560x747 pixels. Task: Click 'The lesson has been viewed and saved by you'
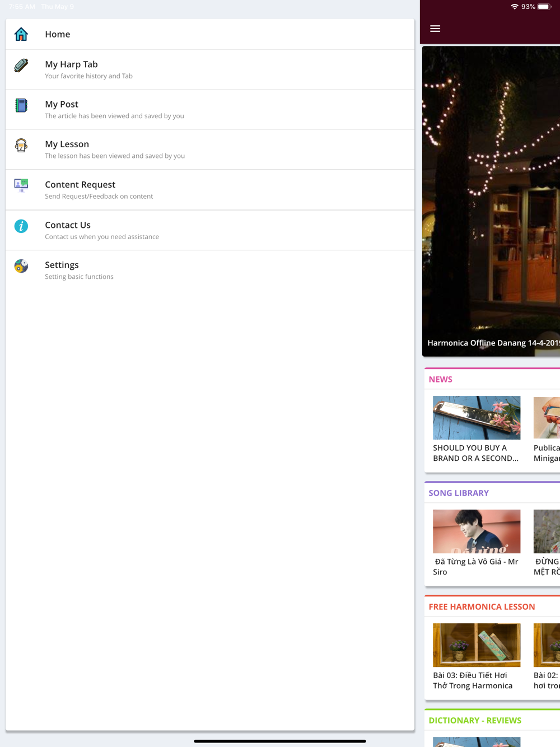(115, 156)
